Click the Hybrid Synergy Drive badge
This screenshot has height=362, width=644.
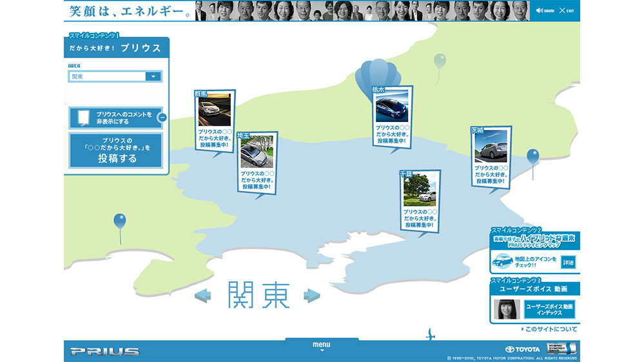coord(561,348)
